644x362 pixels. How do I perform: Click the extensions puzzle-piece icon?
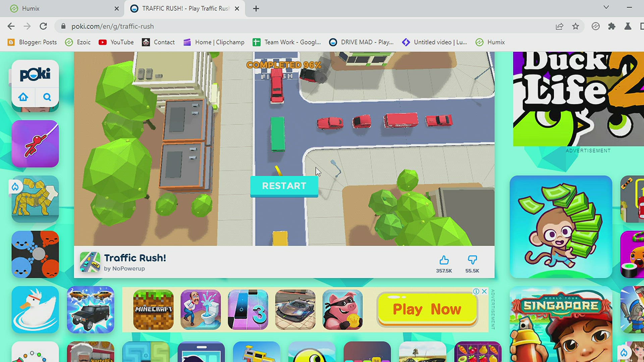pyautogui.click(x=612, y=26)
